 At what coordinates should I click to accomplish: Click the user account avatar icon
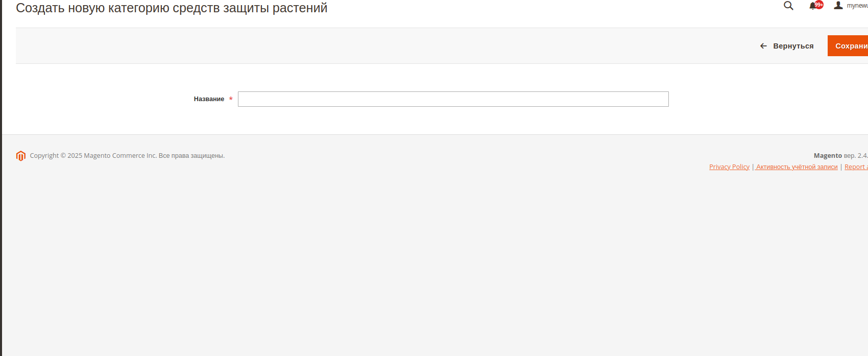tap(838, 5)
